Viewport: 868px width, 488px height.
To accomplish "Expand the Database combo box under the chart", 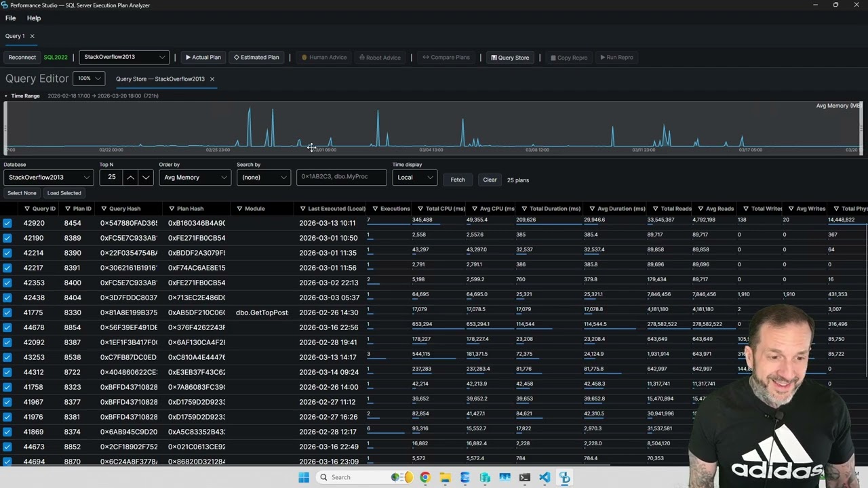I will click(48, 178).
